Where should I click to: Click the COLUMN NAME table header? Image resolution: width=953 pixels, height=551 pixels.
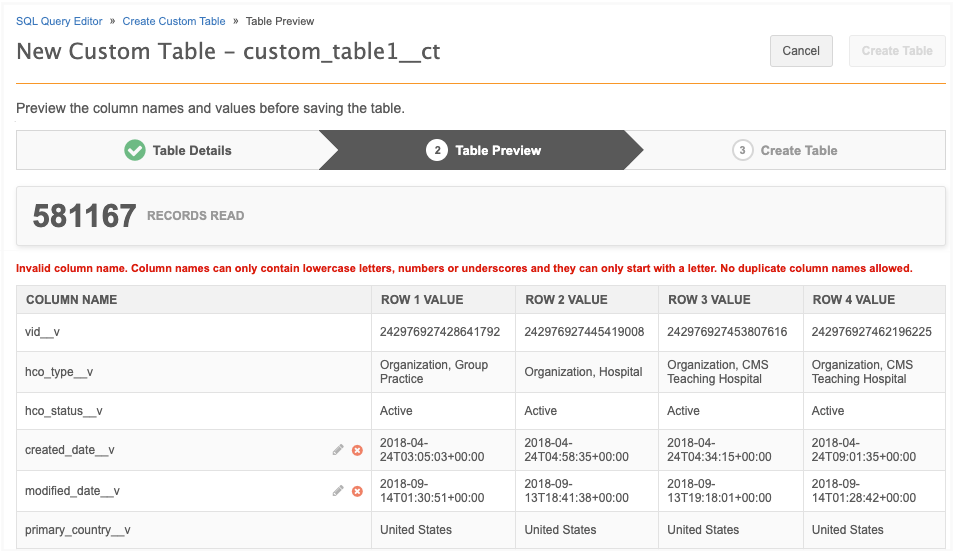(x=72, y=300)
